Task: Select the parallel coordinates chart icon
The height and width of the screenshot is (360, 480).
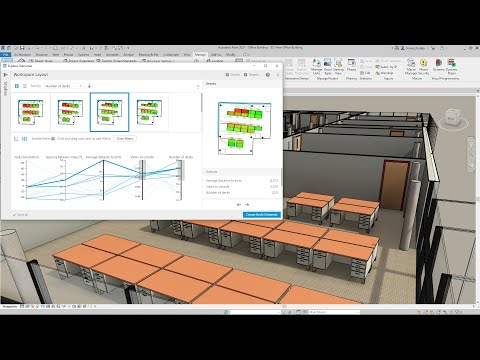Action: [x=24, y=139]
